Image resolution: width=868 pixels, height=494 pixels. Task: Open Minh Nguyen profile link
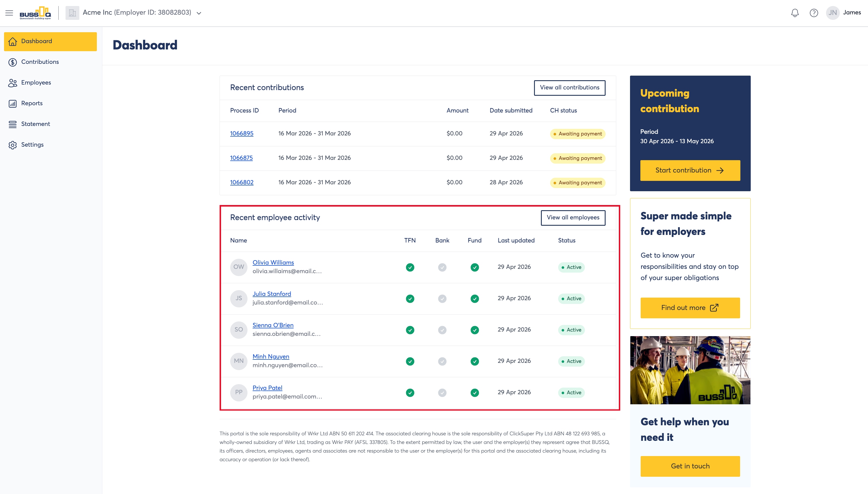[271, 357]
